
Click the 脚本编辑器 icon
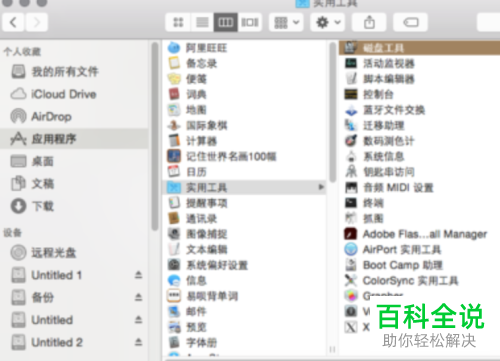[351, 79]
